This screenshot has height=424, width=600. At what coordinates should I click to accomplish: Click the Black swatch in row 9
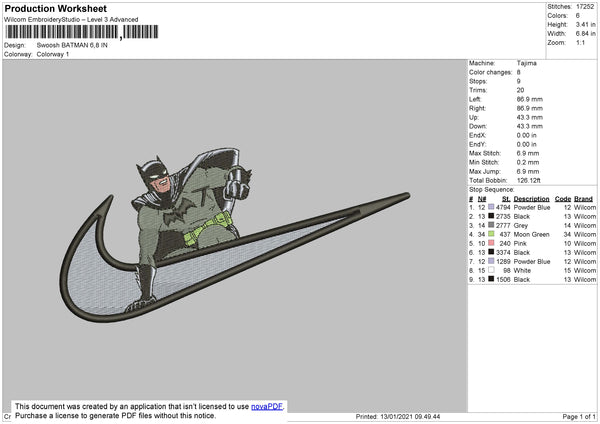click(491, 279)
